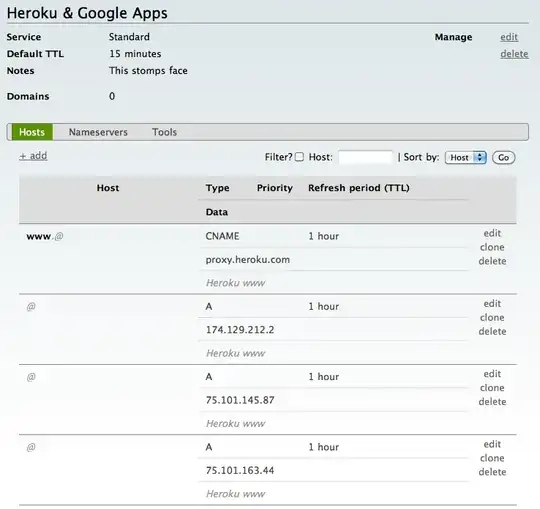Clone the 75.101.163.44 A record
The image size is (540, 509).
click(x=492, y=458)
